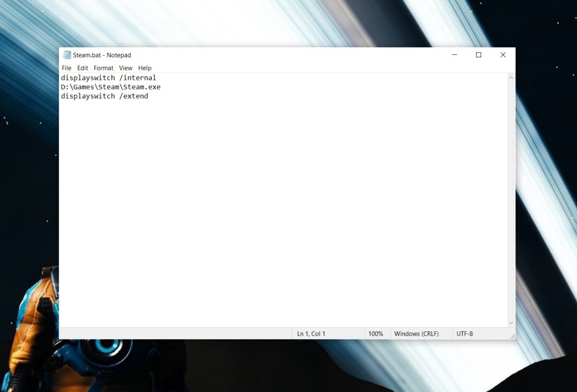Viewport: 577px width, 392px height.
Task: Click the scrollbar up arrow
Action: (x=511, y=77)
